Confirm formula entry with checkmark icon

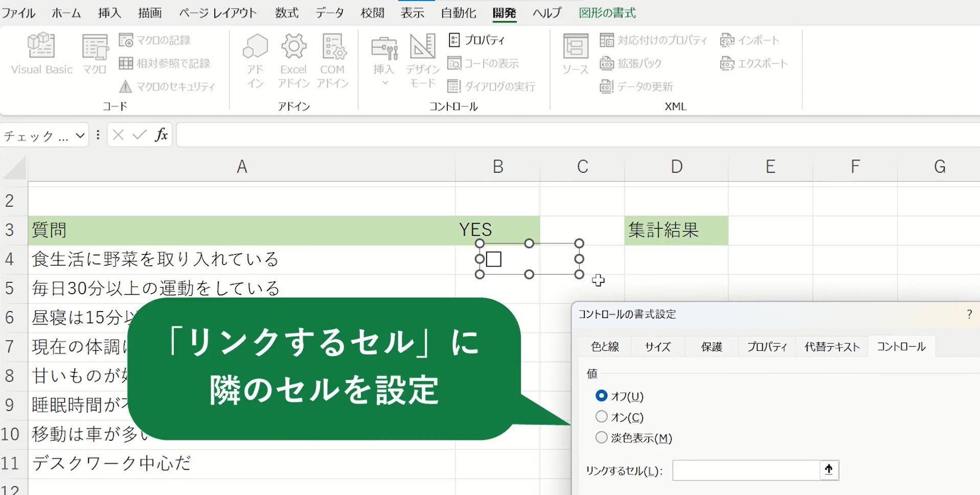[x=139, y=135]
